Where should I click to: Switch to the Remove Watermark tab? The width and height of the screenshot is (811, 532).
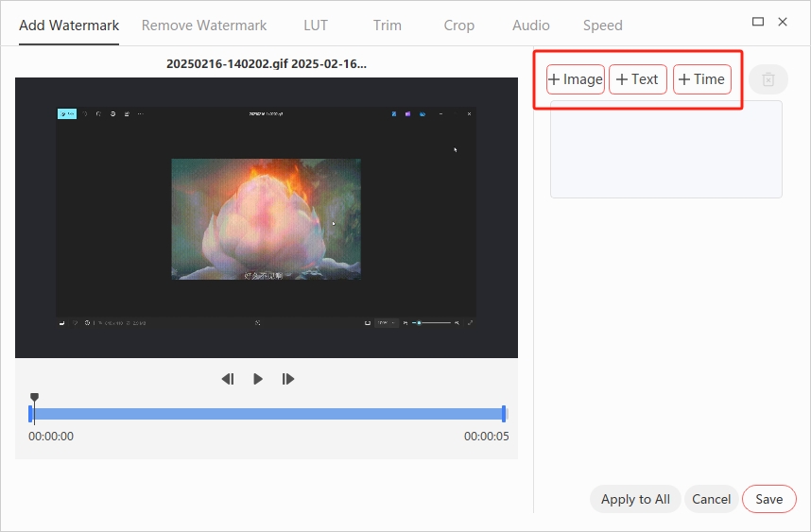204,26
